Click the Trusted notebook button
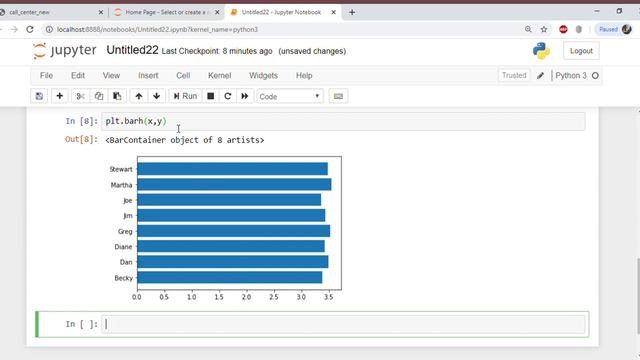Image resolution: width=640 pixels, height=360 pixels. click(x=514, y=76)
